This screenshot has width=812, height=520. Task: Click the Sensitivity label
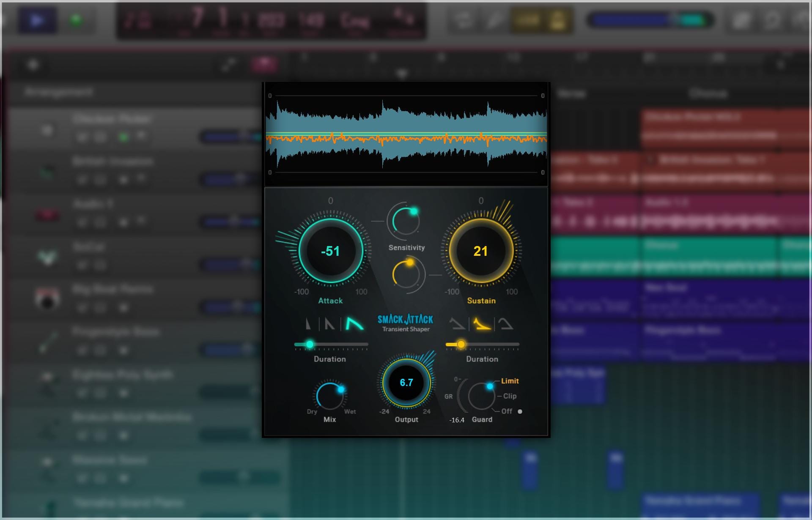pos(406,248)
